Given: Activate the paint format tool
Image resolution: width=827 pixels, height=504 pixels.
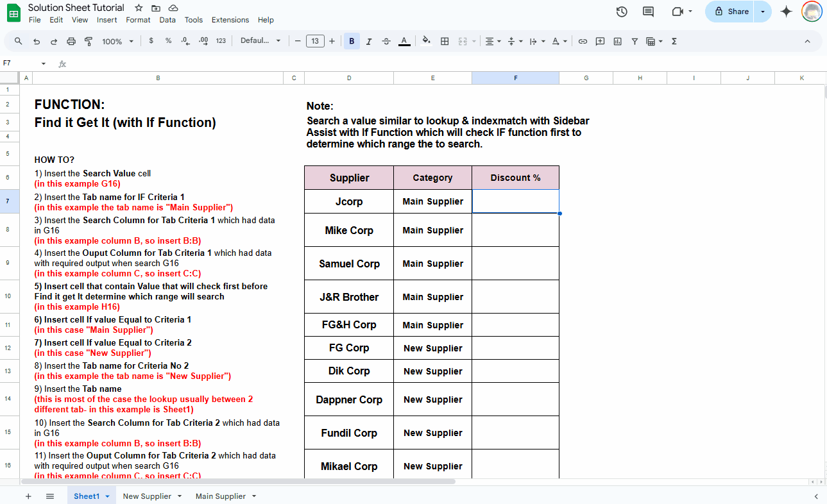Looking at the screenshot, I should (x=89, y=41).
